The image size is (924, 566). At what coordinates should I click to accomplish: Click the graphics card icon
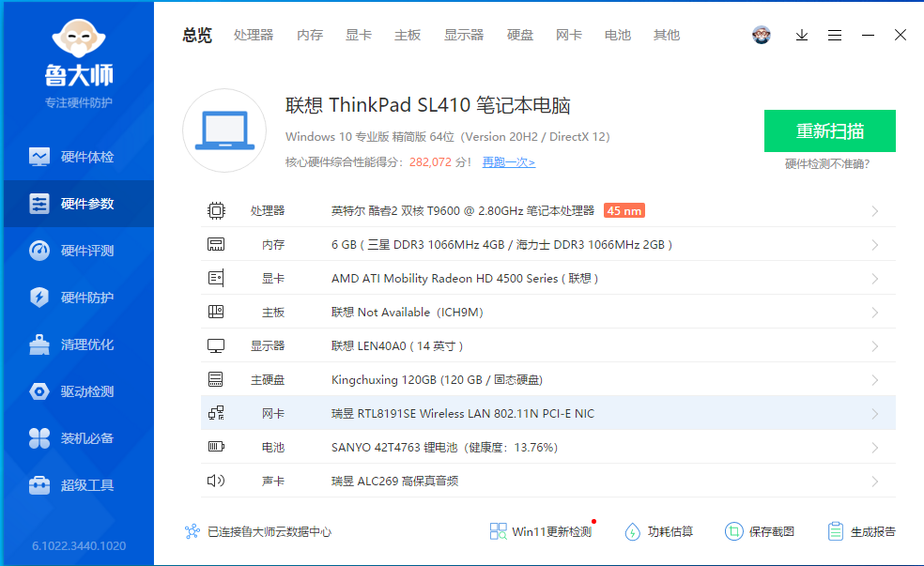216,278
